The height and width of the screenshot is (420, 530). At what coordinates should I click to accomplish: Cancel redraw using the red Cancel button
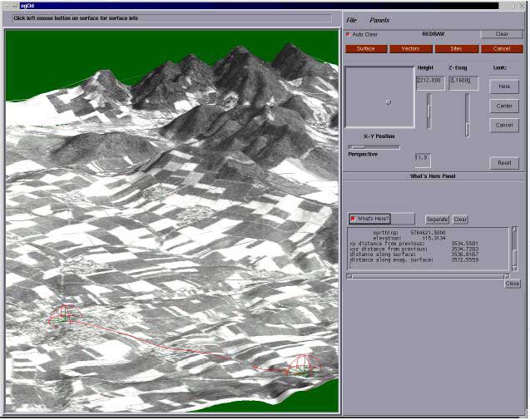502,49
